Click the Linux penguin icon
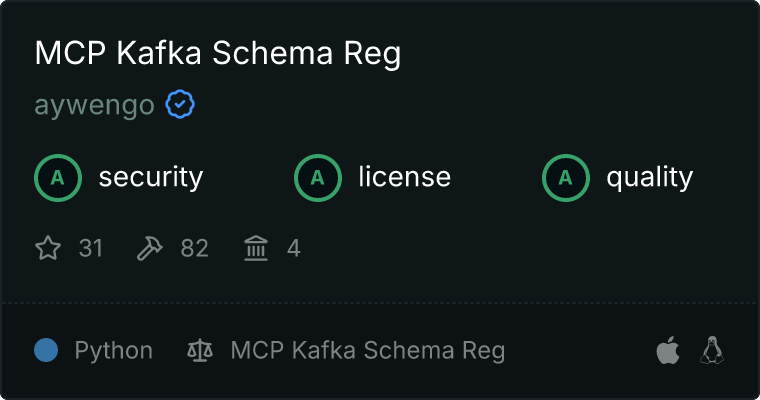 tap(712, 350)
